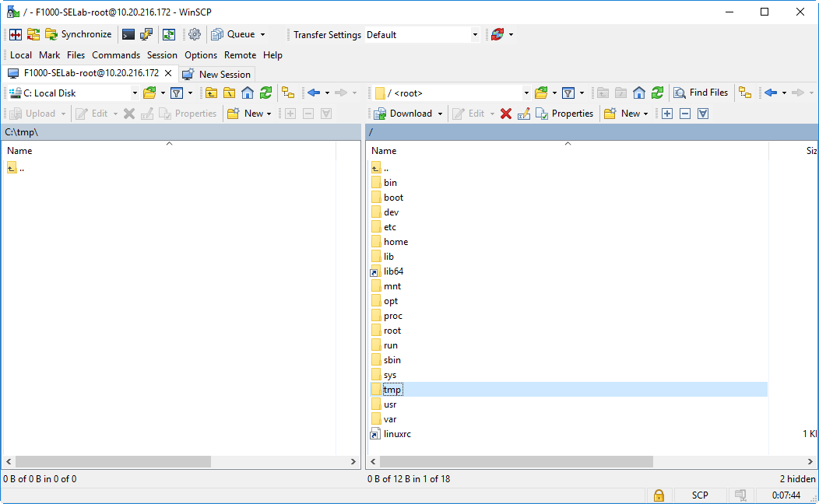
Task: Open terminal console icon in toolbar
Action: [x=128, y=34]
